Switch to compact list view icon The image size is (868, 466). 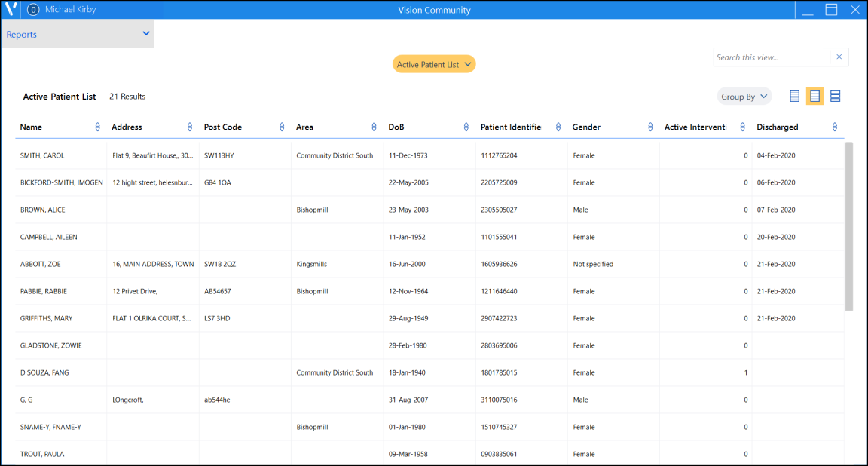point(794,97)
